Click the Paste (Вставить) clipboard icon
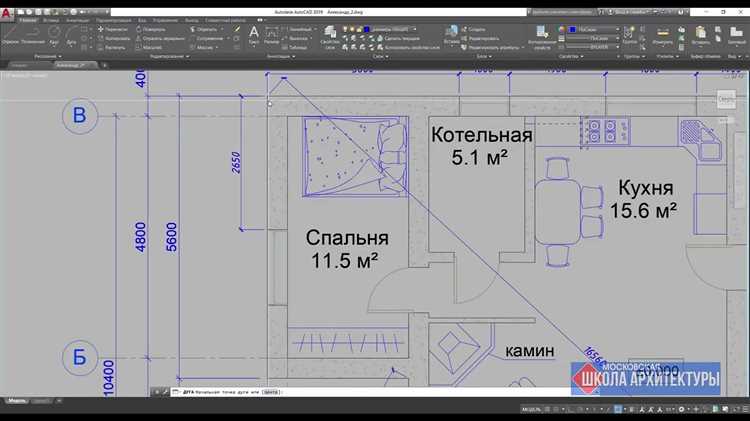750x421 pixels. pos(701,35)
